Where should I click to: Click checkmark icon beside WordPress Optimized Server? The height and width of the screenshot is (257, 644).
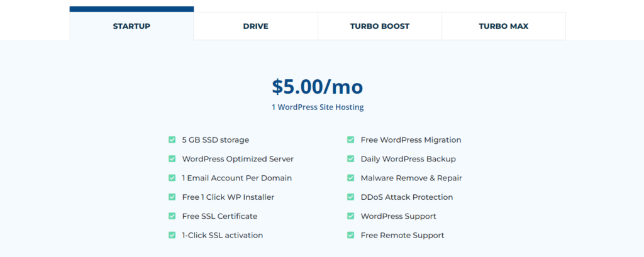(x=172, y=159)
